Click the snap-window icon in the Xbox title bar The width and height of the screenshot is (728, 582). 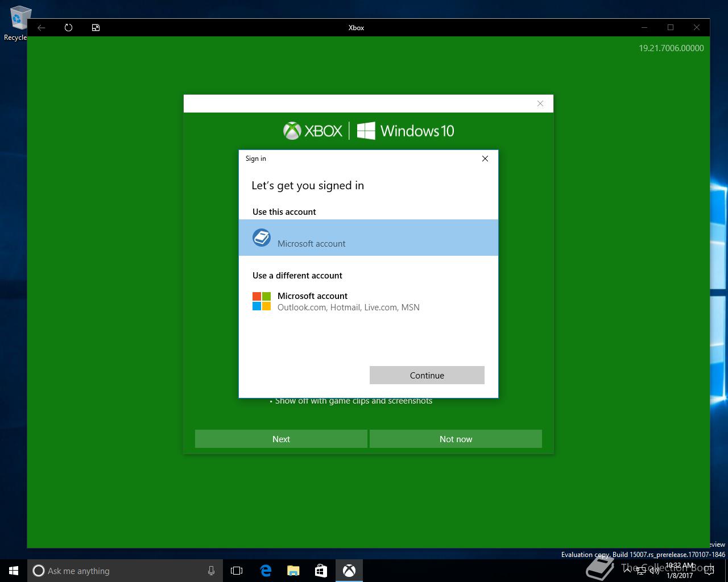pos(96,27)
